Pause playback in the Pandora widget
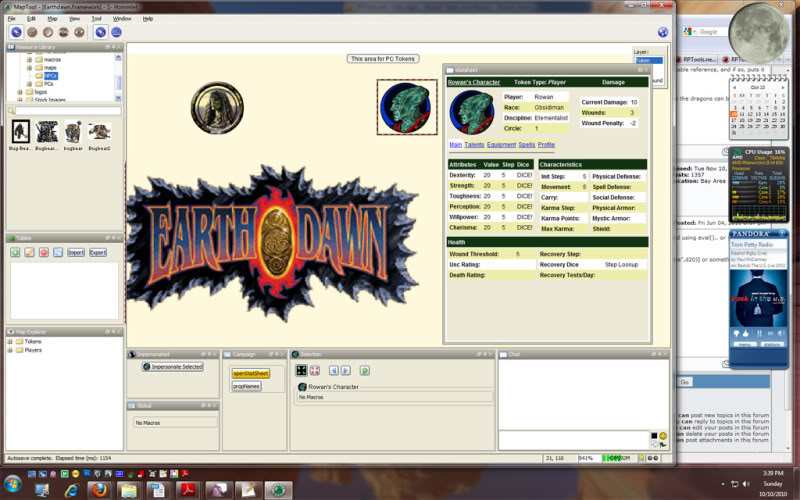The image size is (800, 500). click(x=759, y=333)
